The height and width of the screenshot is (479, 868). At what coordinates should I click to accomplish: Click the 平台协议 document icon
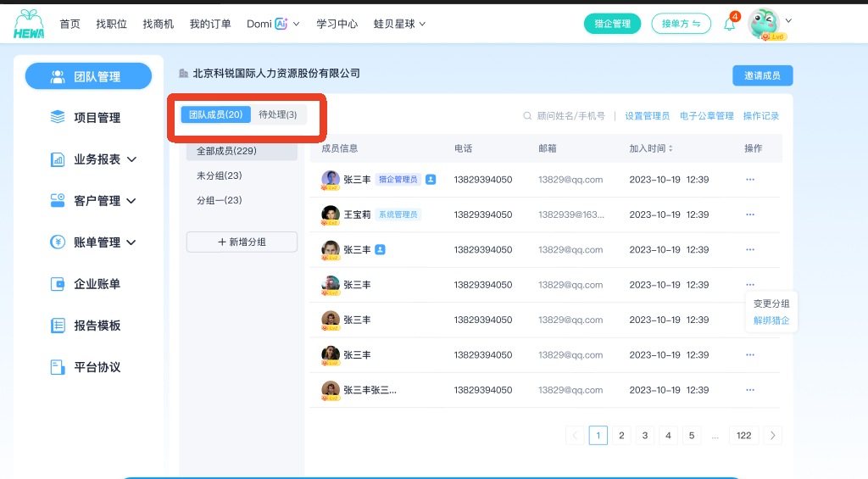point(58,367)
